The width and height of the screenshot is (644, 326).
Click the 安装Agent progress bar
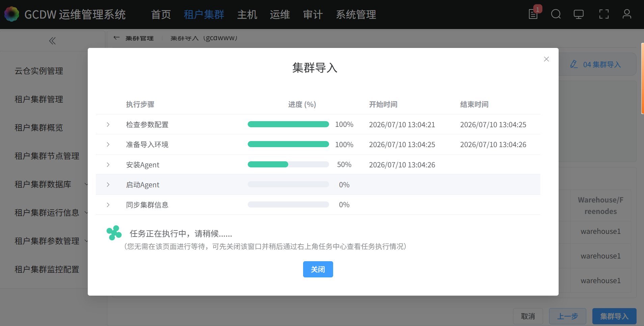[x=288, y=164]
